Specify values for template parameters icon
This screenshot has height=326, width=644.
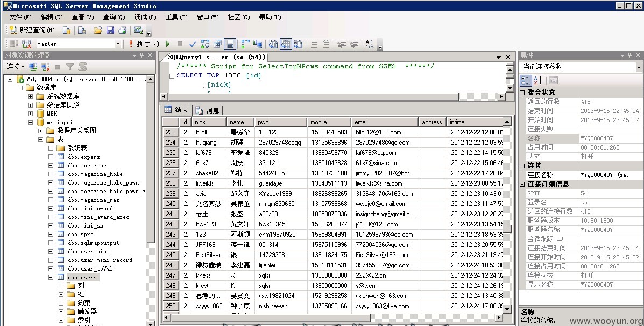[370, 44]
